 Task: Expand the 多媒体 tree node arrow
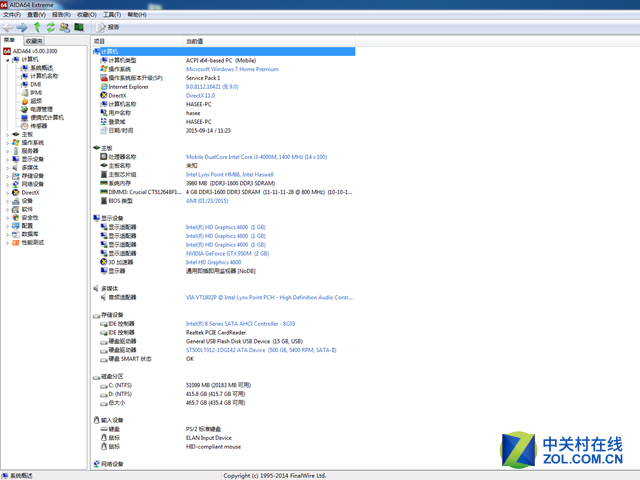pos(7,168)
